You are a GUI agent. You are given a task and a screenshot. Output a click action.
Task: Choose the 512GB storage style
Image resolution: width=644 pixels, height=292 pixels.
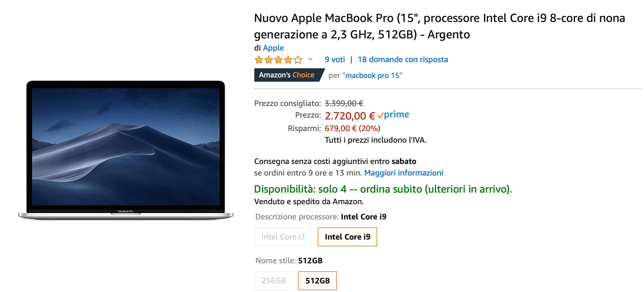click(x=317, y=281)
